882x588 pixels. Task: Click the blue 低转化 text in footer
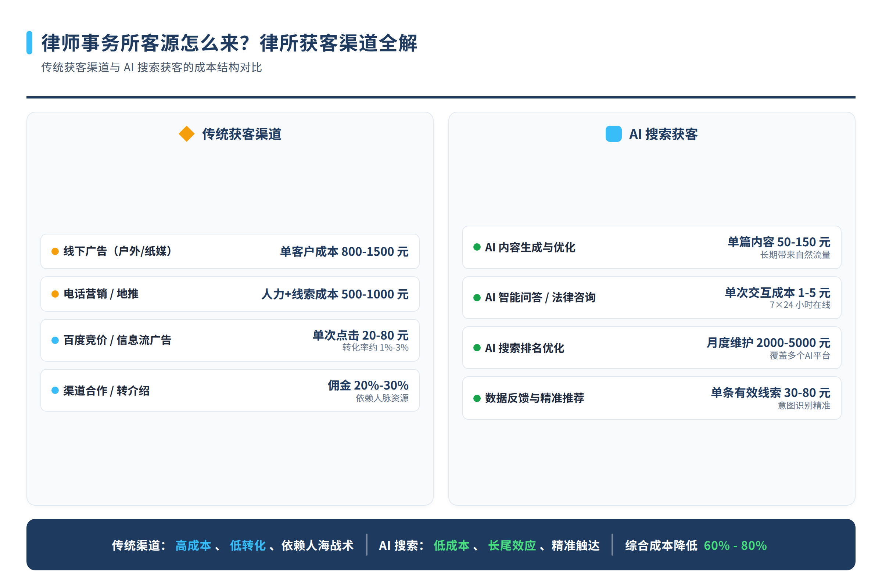point(248,545)
